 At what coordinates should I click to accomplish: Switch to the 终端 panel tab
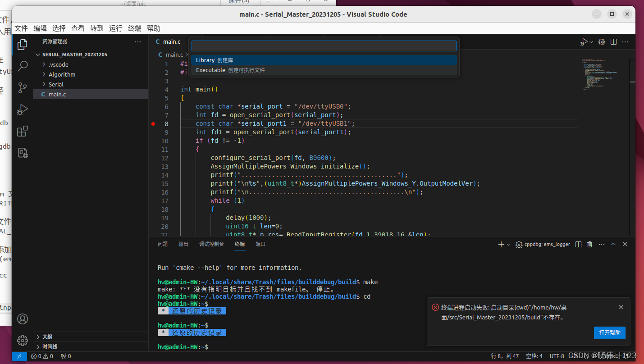[x=240, y=244]
